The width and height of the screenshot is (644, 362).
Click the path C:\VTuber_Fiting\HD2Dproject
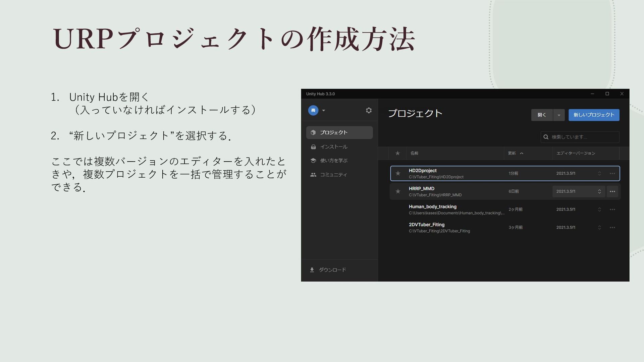click(436, 177)
